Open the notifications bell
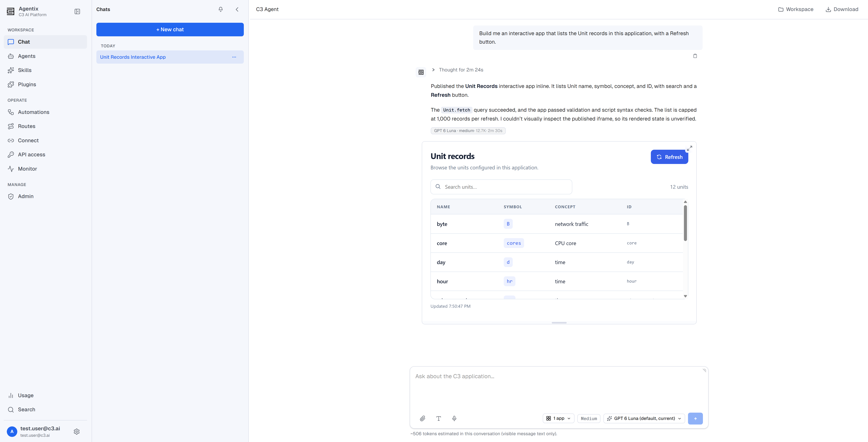This screenshot has width=868, height=442. [x=221, y=10]
